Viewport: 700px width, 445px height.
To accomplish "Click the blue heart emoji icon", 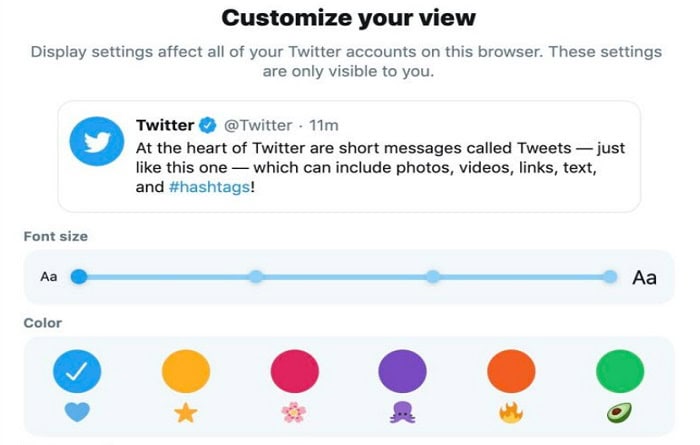I will point(77,412).
